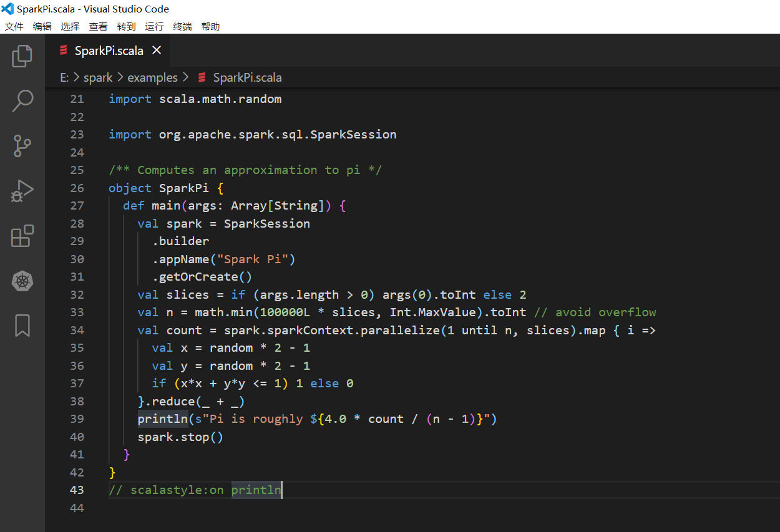The image size is (780, 532).
Task: Open the 查看 (View) menu
Action: click(x=98, y=26)
